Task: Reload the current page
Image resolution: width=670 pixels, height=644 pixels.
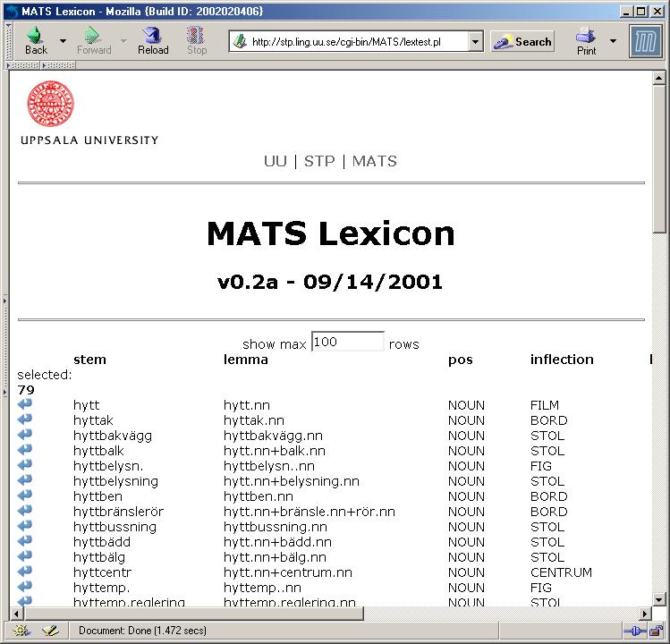Action: 153,41
